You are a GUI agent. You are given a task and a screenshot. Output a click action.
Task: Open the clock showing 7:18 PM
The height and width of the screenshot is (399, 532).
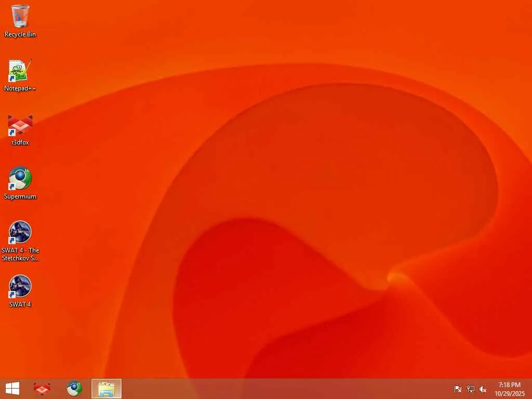(510, 389)
